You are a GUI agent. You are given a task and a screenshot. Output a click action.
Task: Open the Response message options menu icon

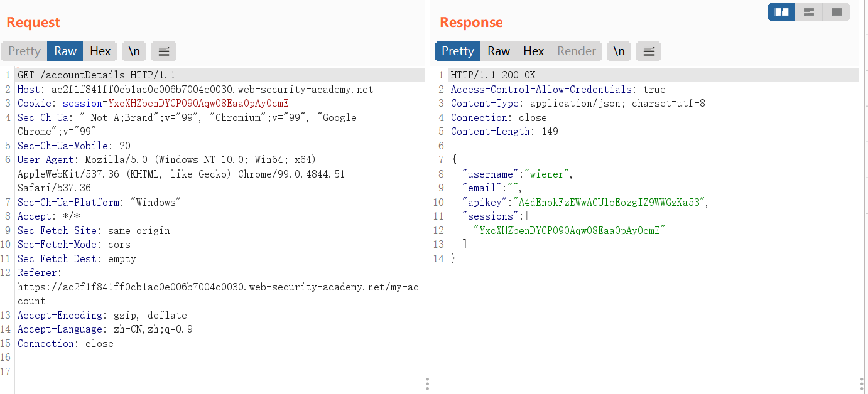(649, 51)
